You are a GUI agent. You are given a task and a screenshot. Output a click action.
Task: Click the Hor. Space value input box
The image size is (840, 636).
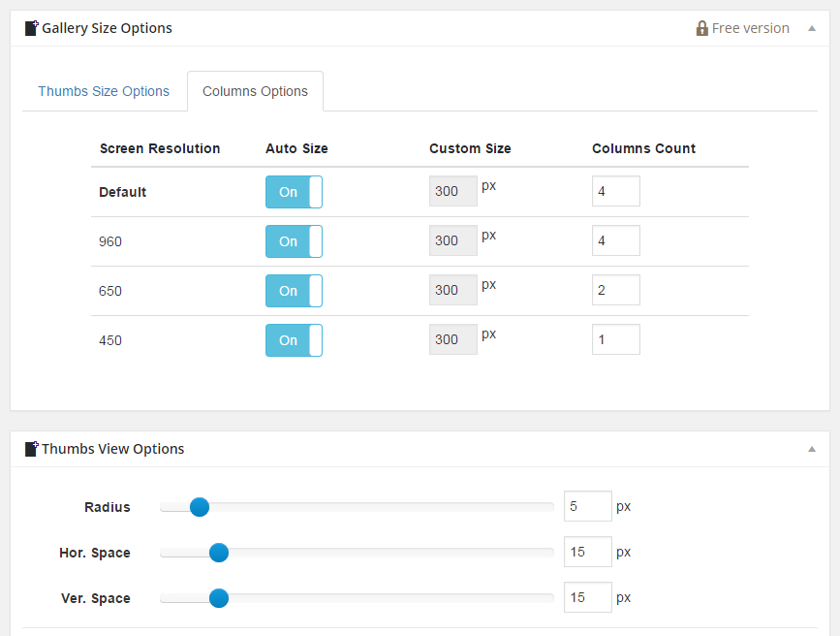point(588,552)
